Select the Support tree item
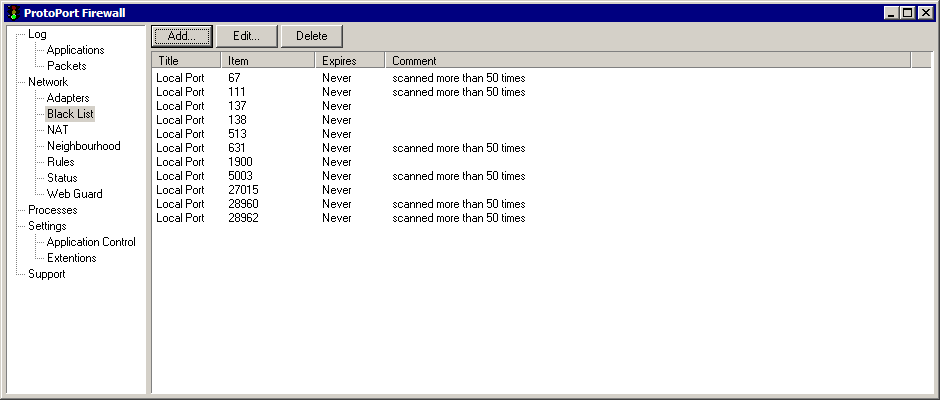 pyautogui.click(x=46, y=274)
